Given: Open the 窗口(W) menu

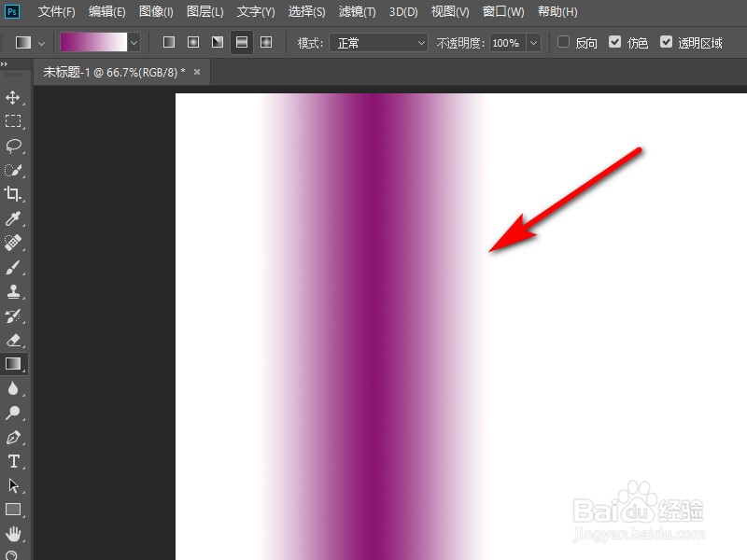Looking at the screenshot, I should click(503, 11).
